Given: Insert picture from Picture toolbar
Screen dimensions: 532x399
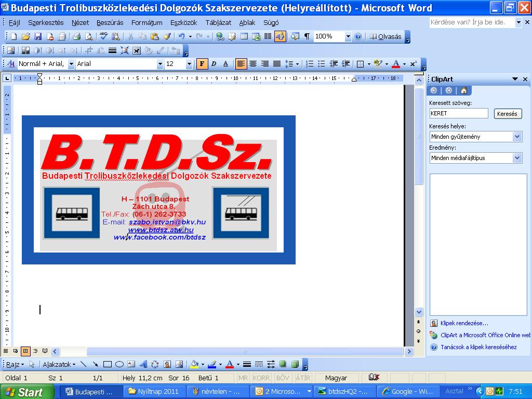Looking at the screenshot, I should [11, 50].
